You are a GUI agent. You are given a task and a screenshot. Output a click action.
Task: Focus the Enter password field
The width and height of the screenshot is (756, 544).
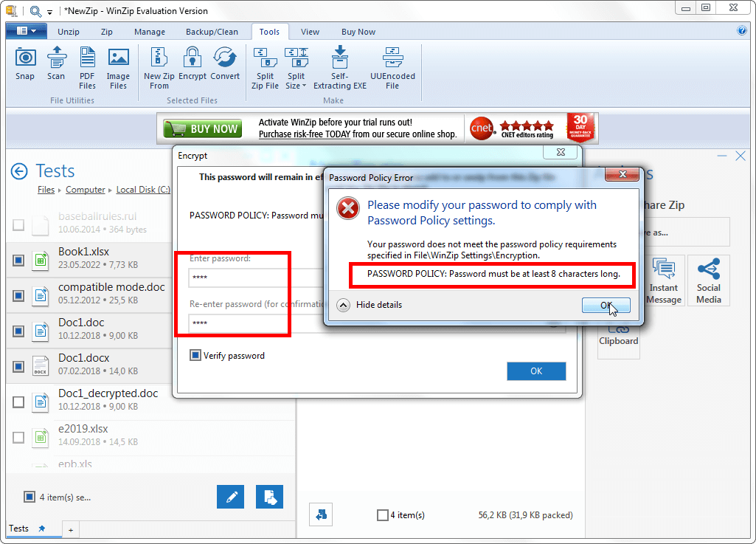coord(255,278)
